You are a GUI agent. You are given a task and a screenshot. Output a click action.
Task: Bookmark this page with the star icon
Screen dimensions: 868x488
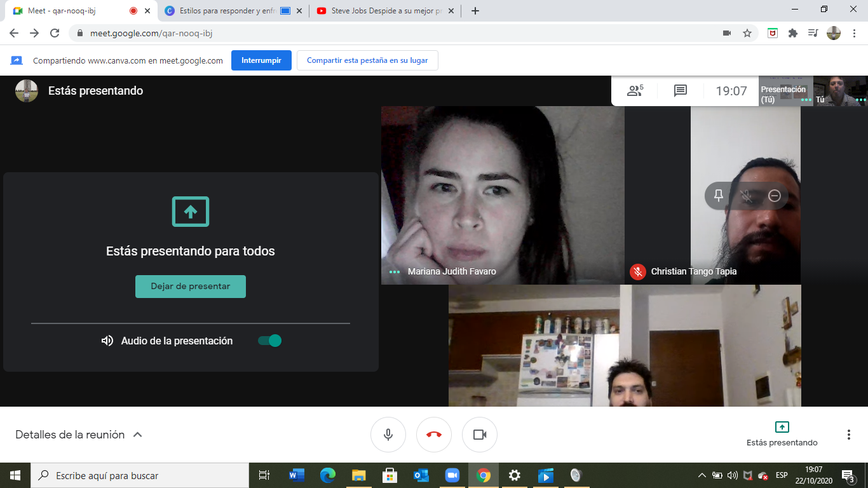[747, 33]
